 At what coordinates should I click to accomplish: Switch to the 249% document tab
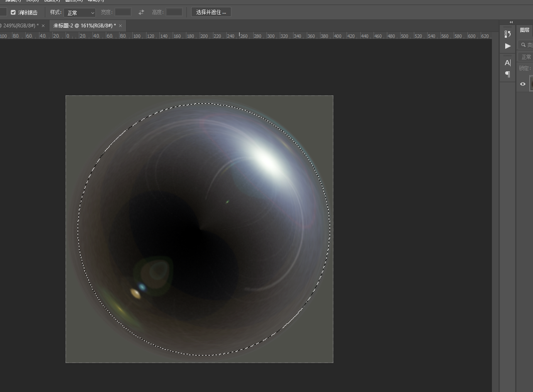click(x=20, y=26)
